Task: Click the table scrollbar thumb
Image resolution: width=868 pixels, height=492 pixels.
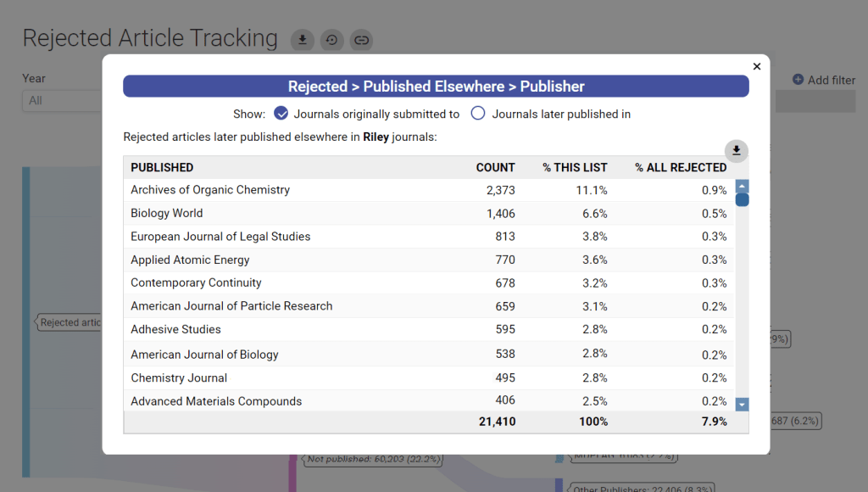Action: click(742, 200)
